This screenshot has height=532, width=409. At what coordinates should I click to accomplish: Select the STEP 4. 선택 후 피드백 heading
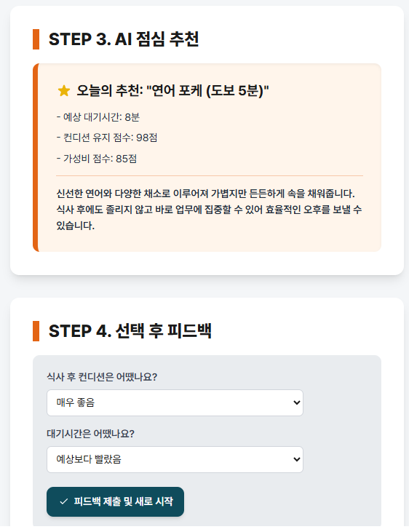coord(130,331)
